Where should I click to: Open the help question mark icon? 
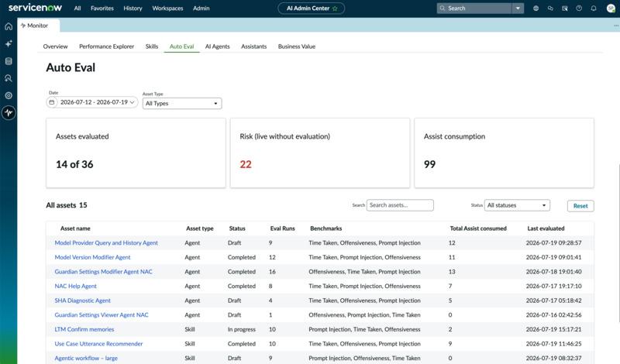579,9
